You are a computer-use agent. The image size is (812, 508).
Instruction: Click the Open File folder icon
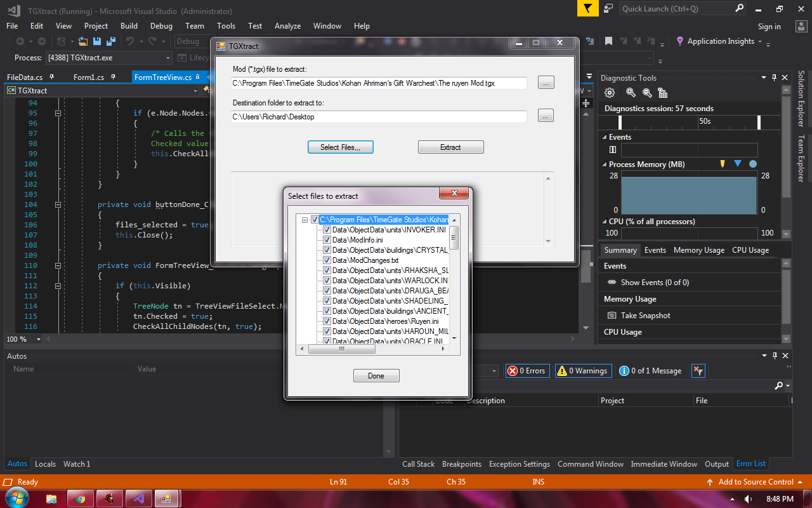point(83,41)
